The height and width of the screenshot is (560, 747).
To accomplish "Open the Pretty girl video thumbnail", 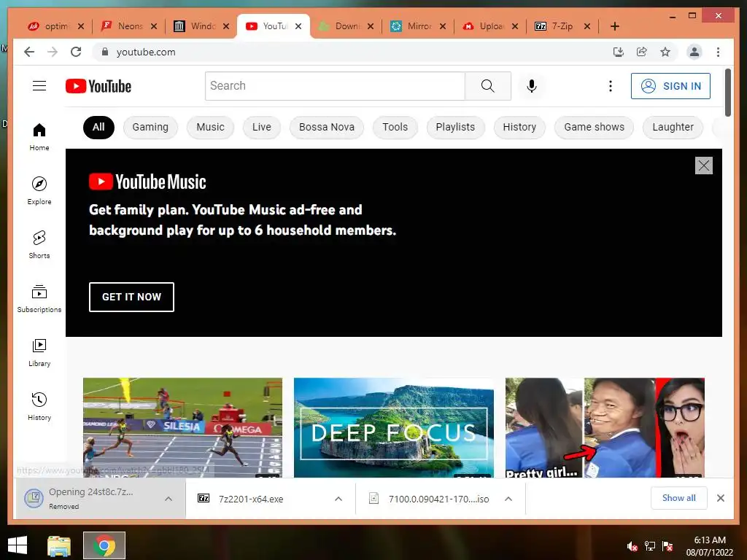I will pyautogui.click(x=605, y=427).
